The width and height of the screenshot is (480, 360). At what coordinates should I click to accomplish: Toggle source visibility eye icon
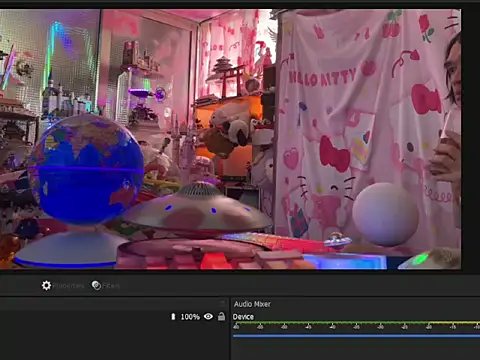[x=208, y=316]
